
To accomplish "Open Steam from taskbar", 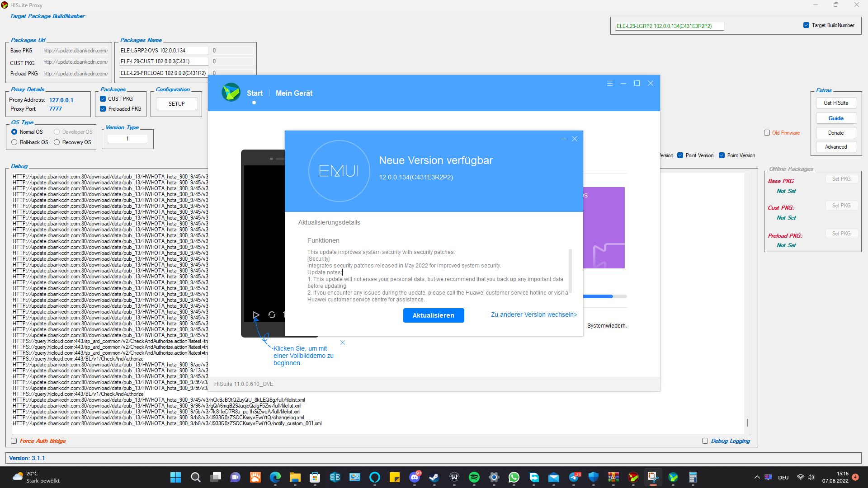I will 434,477.
